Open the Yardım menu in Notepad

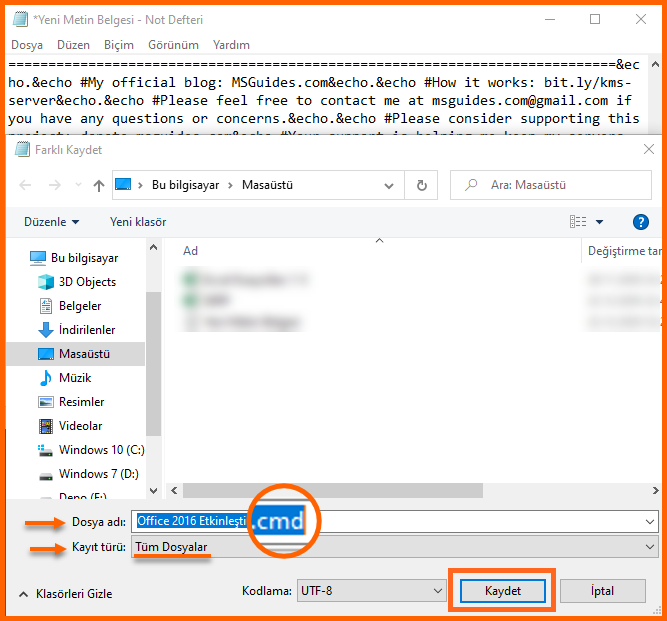(231, 45)
